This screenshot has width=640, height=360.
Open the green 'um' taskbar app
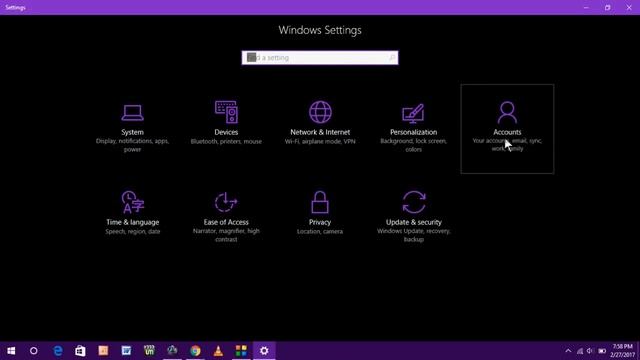point(149,351)
